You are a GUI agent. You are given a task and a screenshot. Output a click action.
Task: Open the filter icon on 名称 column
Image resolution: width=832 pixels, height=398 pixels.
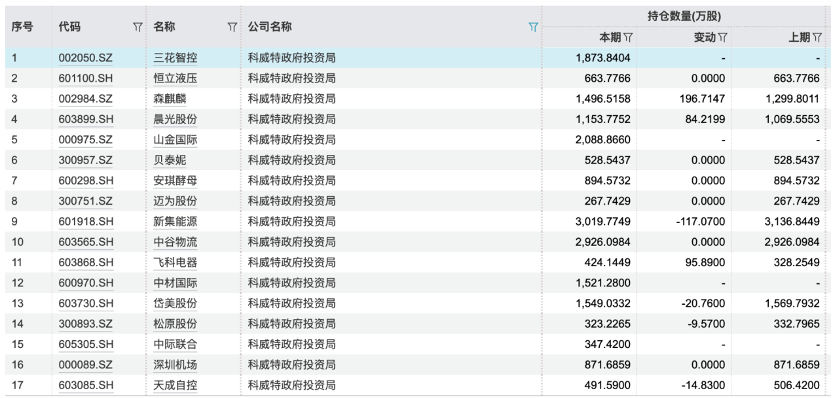232,27
